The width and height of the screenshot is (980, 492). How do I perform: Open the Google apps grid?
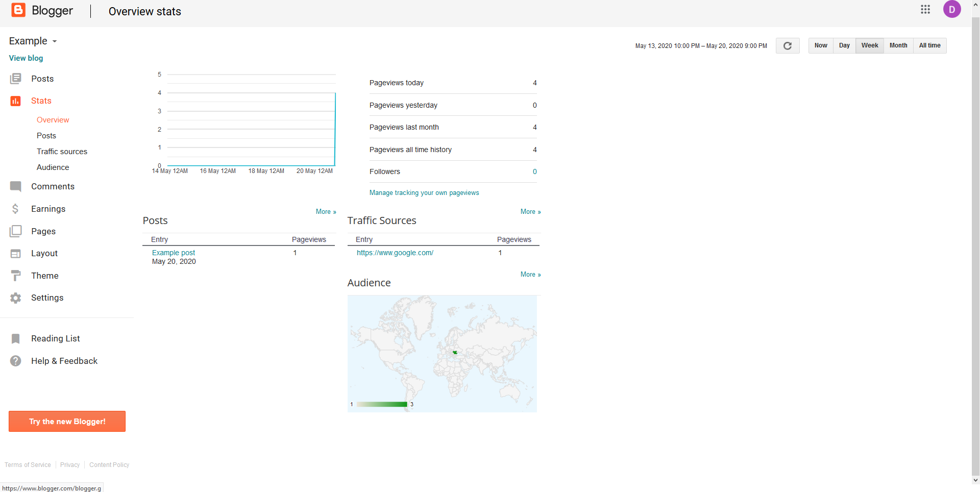925,9
